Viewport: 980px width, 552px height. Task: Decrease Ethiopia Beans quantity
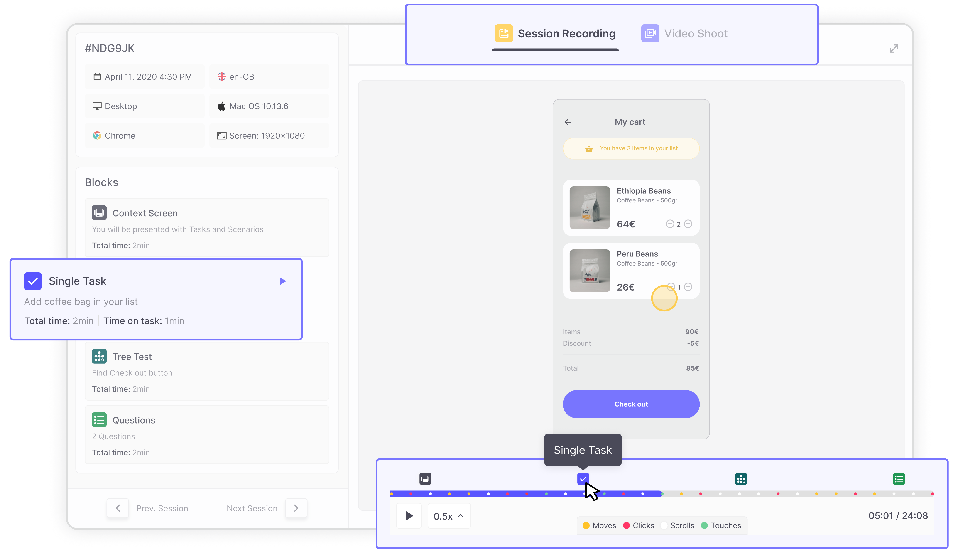coord(670,224)
